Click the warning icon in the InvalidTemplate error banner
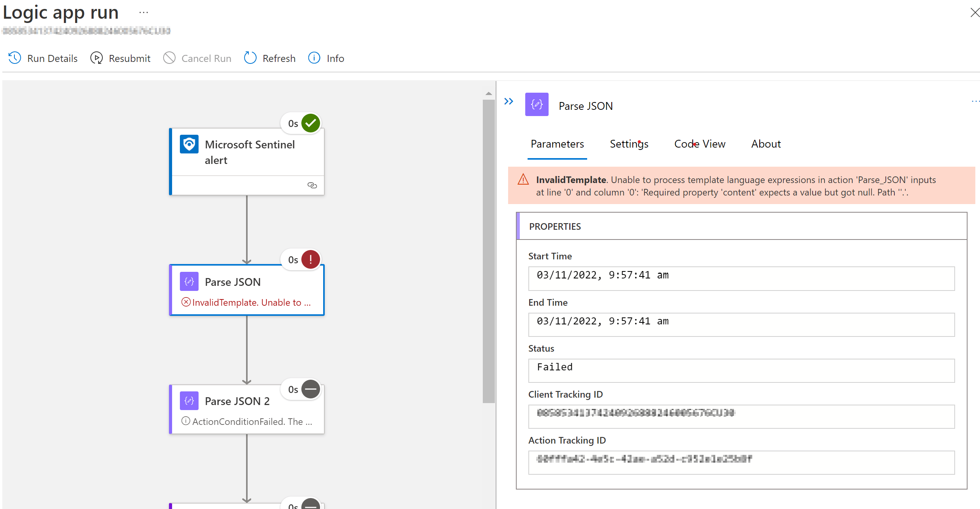The image size is (980, 509). 523,180
